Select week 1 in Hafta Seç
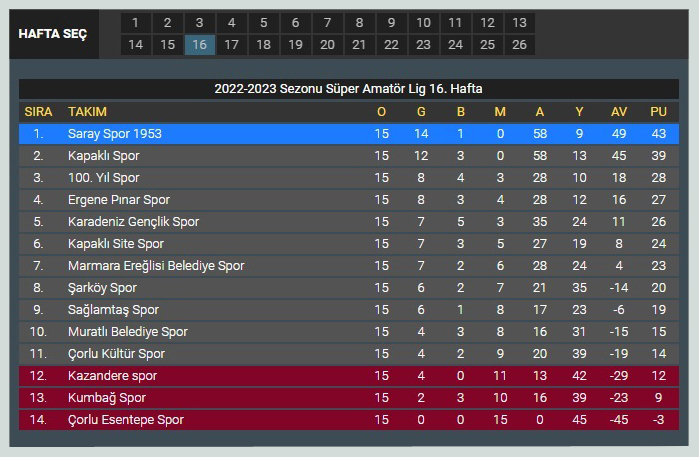Screen dimensions: 699x457 click(x=136, y=23)
